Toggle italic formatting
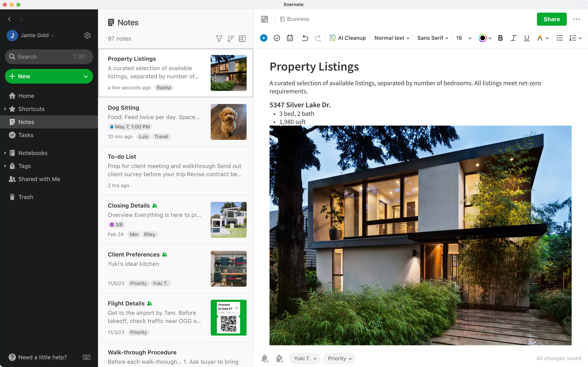The image size is (588, 367). pos(513,38)
